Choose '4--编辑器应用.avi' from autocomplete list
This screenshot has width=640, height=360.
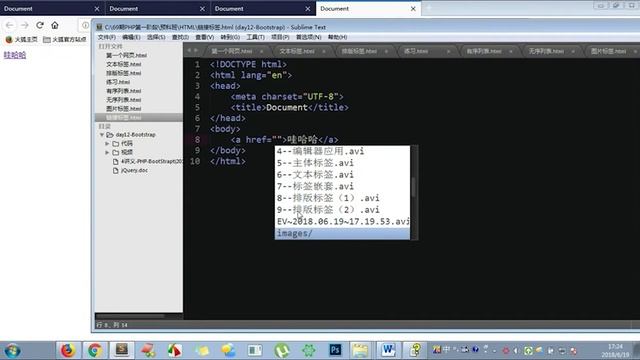pos(342,151)
